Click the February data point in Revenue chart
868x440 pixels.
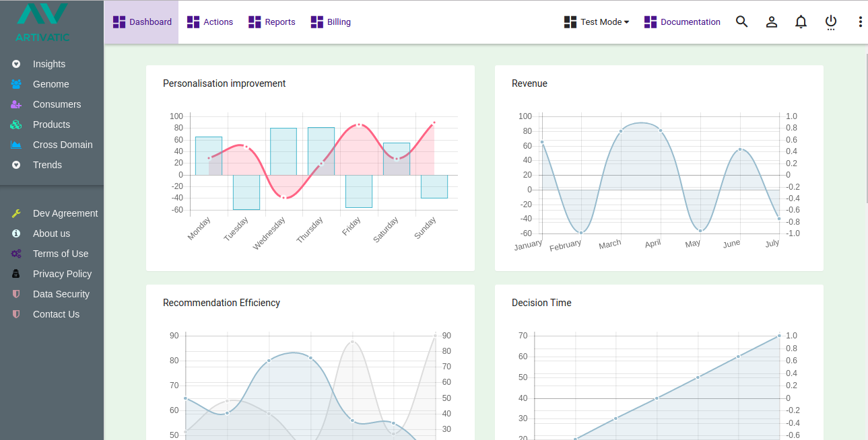[x=581, y=233]
